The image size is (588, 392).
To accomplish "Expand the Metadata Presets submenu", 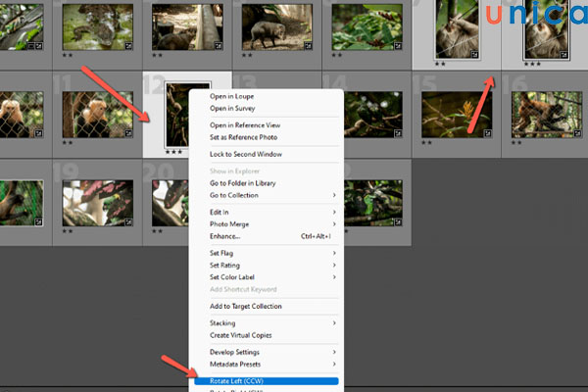I will tap(267, 365).
